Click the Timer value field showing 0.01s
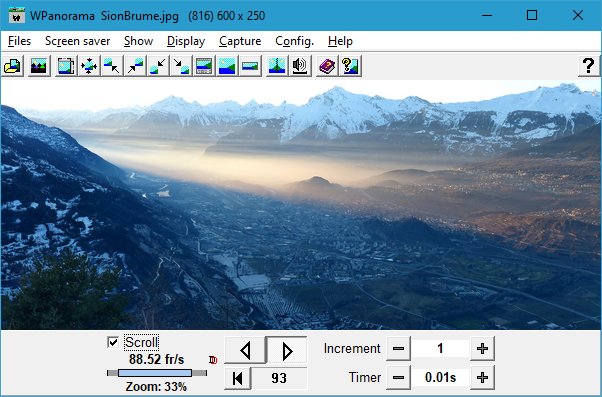The height and width of the screenshot is (397, 602). (440, 378)
